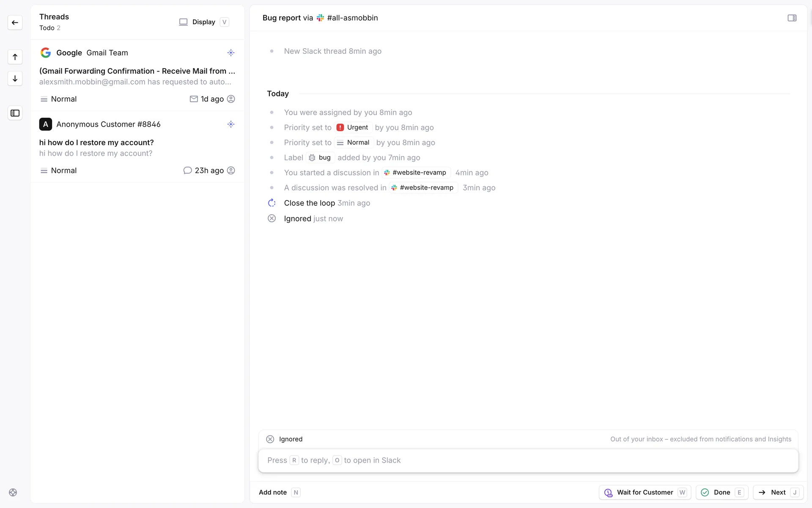This screenshot has width=812, height=508.
Task: Open the Display options dropdown
Action: [x=203, y=22]
